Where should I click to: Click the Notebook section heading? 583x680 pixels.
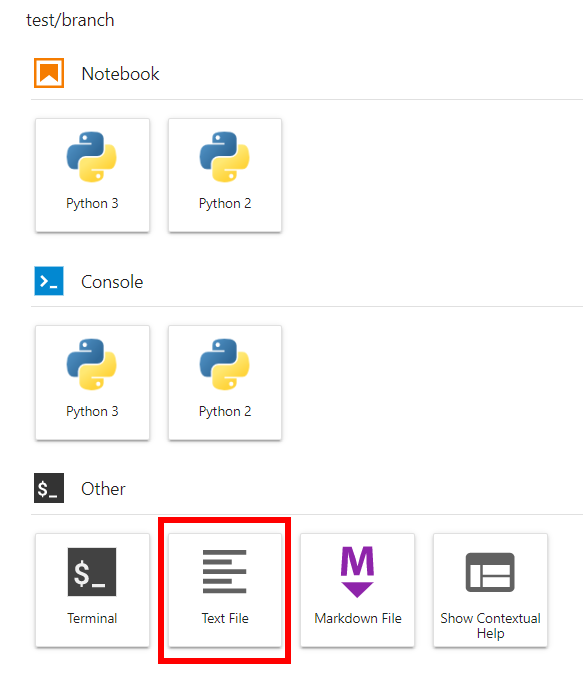(x=120, y=74)
